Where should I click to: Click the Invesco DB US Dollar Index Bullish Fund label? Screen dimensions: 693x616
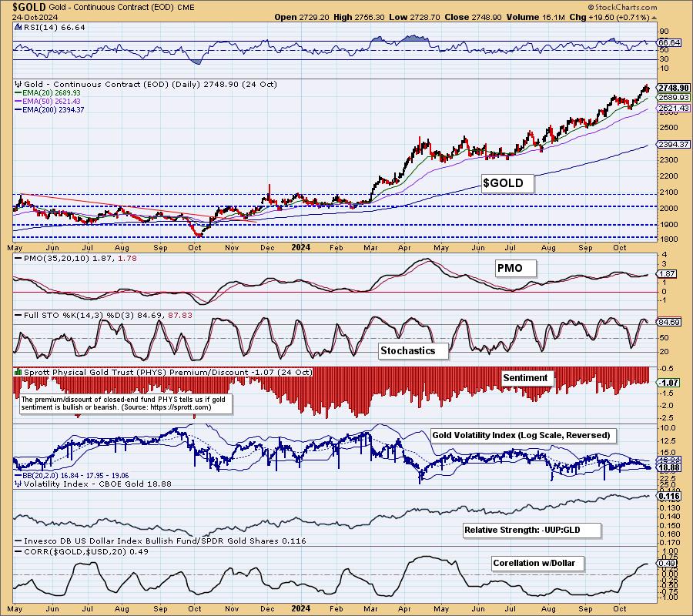point(160,541)
